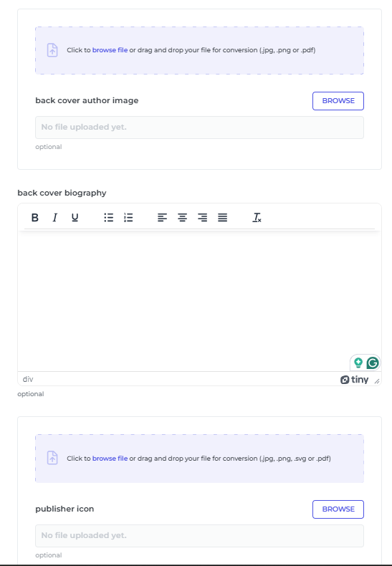Screen dimensions: 392x566
Task: Click BROWSE for back cover author image
Action: coord(338,101)
